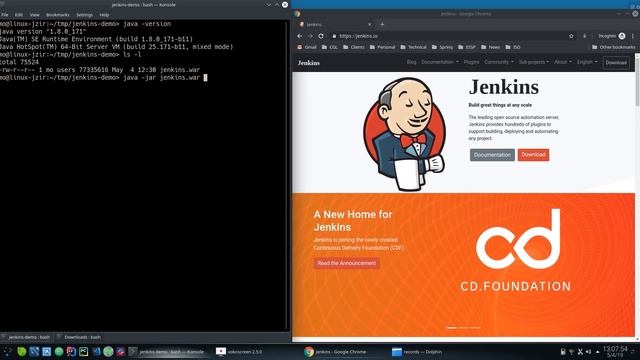Screen dimensions: 640x360
Task: Click the jenkins.war file listing line
Action: (x=100, y=70)
